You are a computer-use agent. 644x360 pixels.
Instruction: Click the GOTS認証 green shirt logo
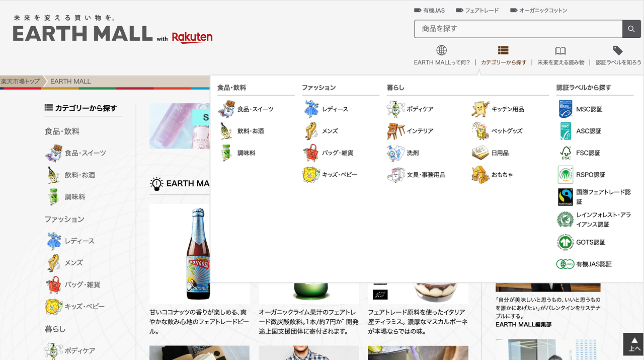tap(566, 242)
